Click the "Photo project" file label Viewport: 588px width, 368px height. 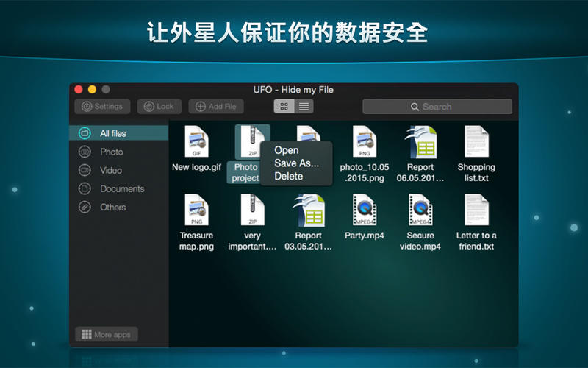click(245, 172)
